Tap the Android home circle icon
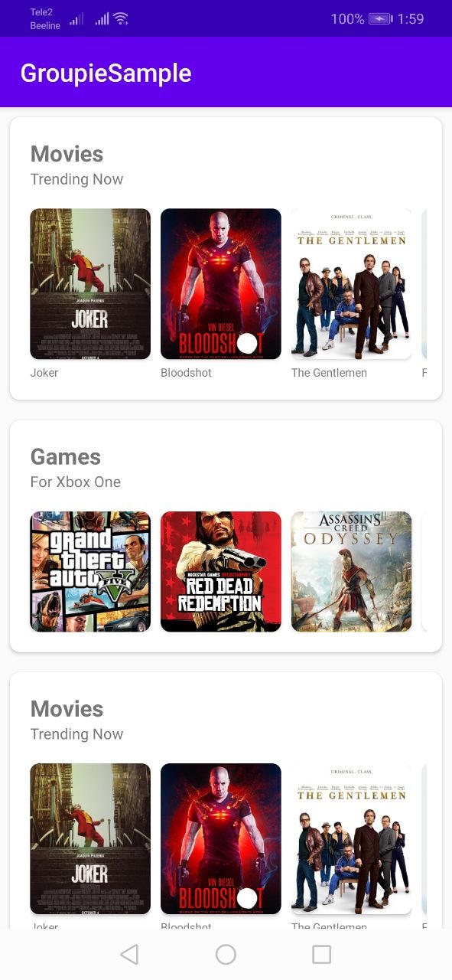This screenshot has width=452, height=980. (x=226, y=954)
